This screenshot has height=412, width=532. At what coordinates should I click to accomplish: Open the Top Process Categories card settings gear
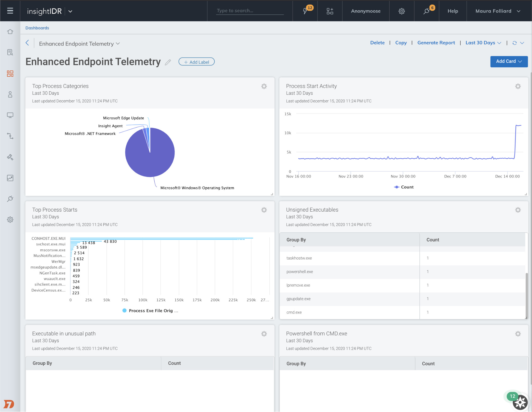click(264, 86)
